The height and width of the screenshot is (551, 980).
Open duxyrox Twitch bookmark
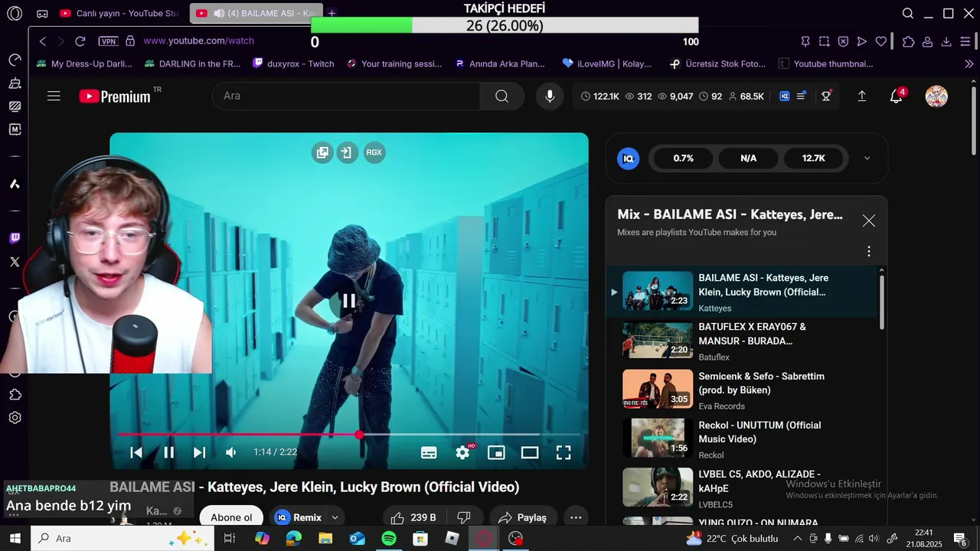293,64
